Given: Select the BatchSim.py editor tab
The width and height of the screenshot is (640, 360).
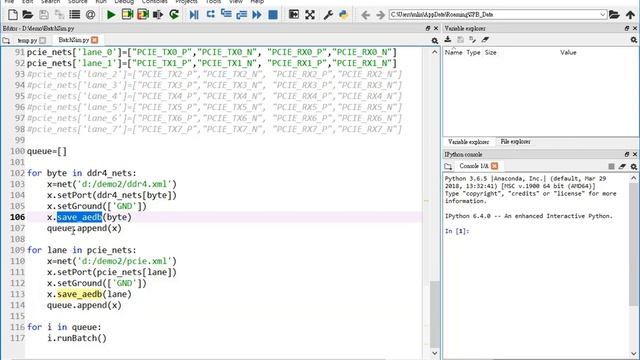Looking at the screenshot, I should (x=73, y=40).
